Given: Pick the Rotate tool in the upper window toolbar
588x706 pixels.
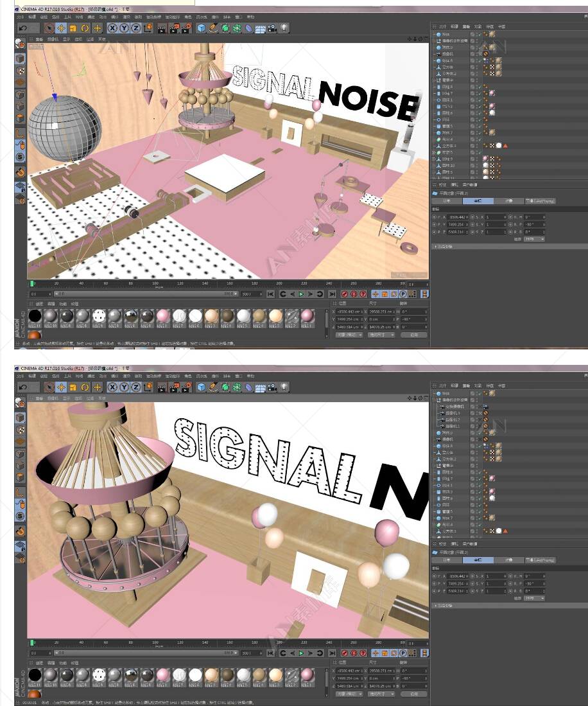Looking at the screenshot, I should [x=85, y=28].
